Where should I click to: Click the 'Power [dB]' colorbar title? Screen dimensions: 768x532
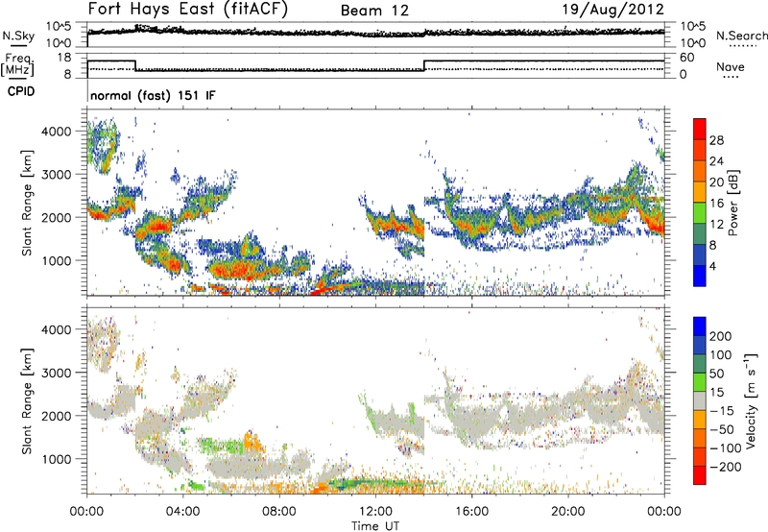tap(732, 203)
